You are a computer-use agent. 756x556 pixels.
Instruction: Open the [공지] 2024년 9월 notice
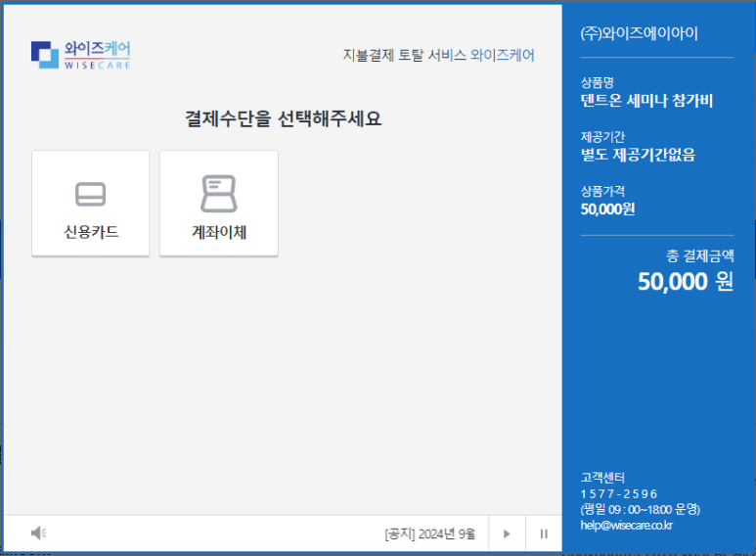point(429,533)
